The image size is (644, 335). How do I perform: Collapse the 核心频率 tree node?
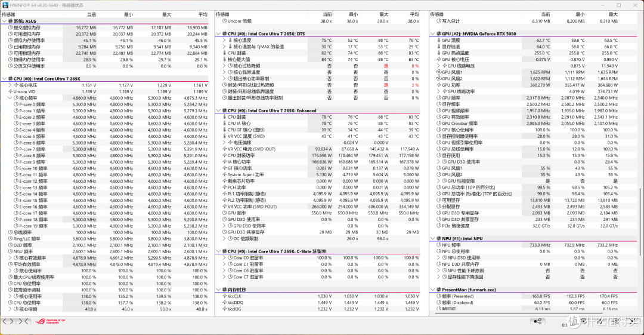pyautogui.click(x=10, y=98)
